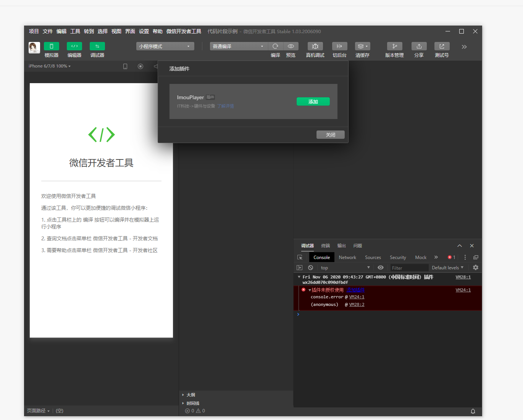Click the test account (测试号) icon
This screenshot has height=420, width=523.
pyautogui.click(x=442, y=46)
